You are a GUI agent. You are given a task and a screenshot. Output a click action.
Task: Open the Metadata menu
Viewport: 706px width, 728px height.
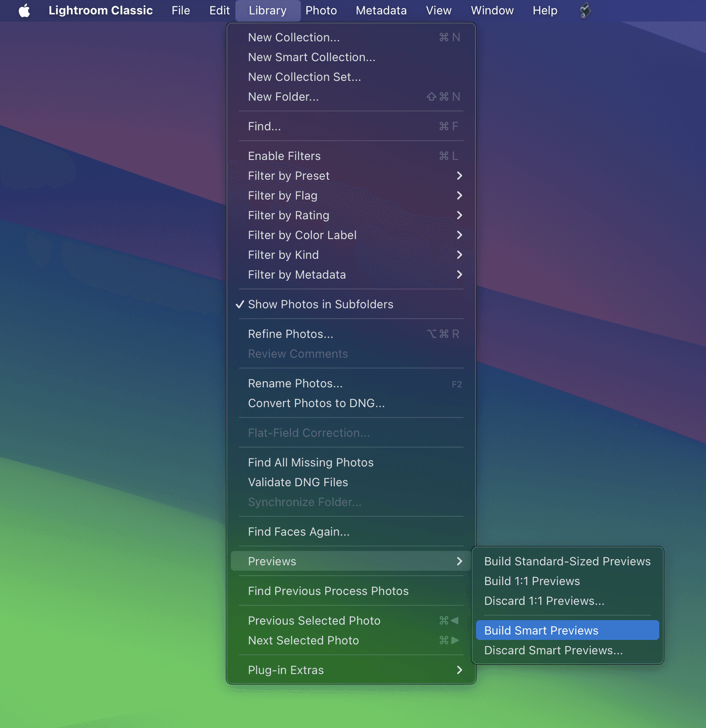[x=381, y=10]
